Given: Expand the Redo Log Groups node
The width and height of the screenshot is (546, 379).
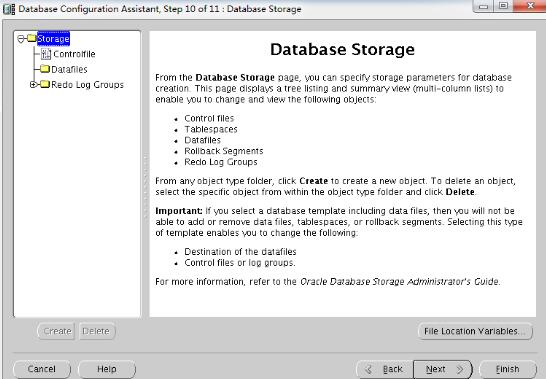Looking at the screenshot, I should tap(33, 84).
